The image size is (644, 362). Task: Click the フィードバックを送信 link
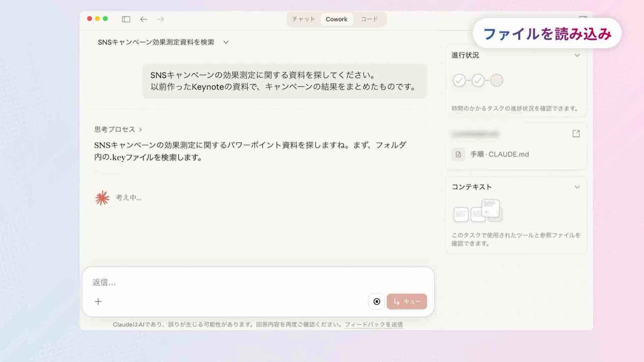[374, 324]
